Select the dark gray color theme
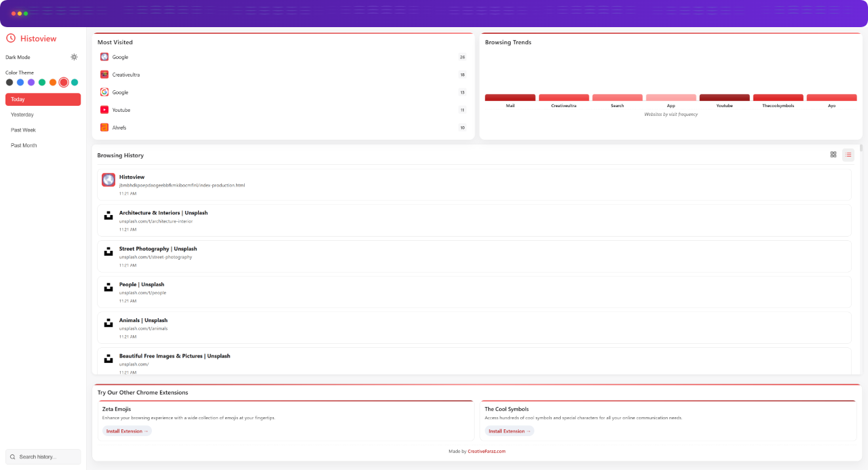 click(9, 82)
